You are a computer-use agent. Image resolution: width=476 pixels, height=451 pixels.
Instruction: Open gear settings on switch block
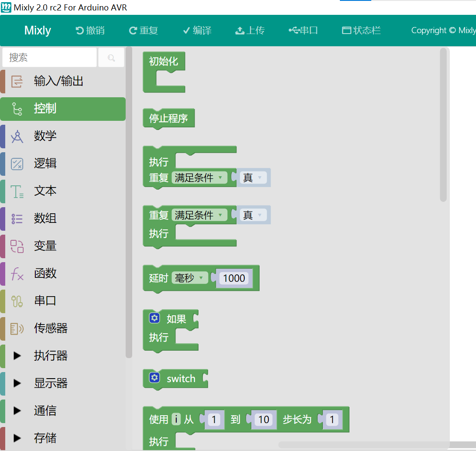(154, 378)
